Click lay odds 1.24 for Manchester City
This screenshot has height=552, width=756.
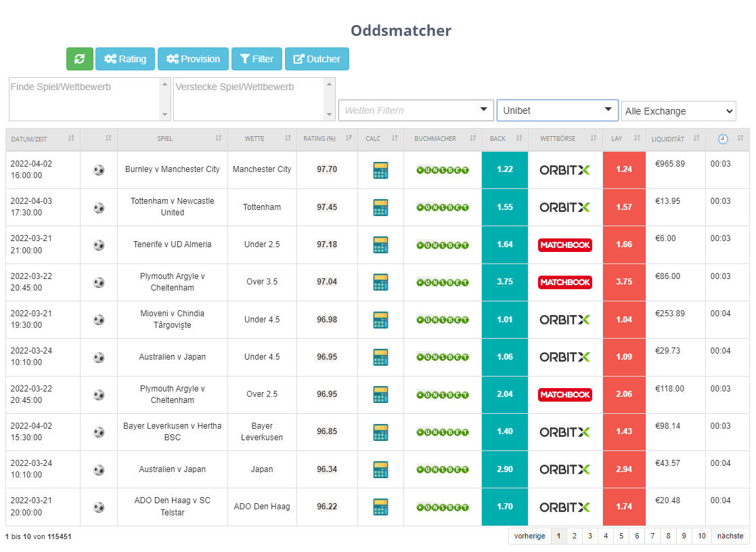click(624, 170)
